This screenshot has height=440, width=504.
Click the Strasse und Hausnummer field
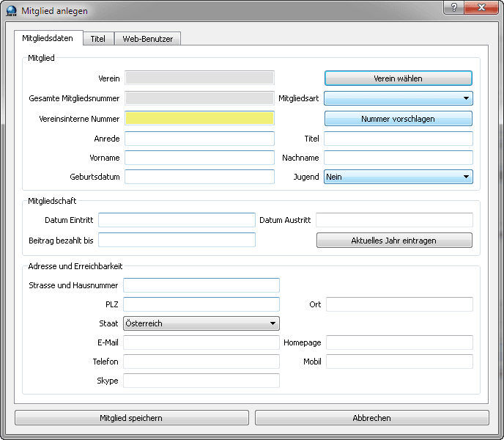(x=201, y=285)
